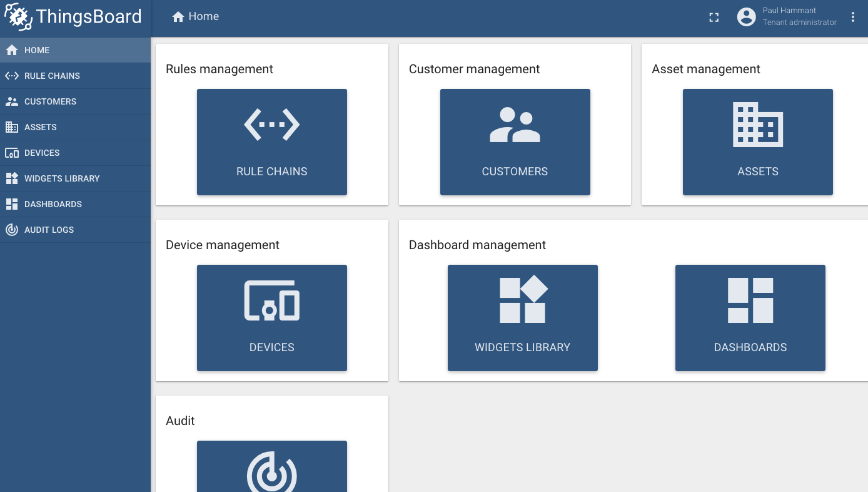Click the large customers people icon
Viewport: 868px width, 492px height.
tap(515, 125)
